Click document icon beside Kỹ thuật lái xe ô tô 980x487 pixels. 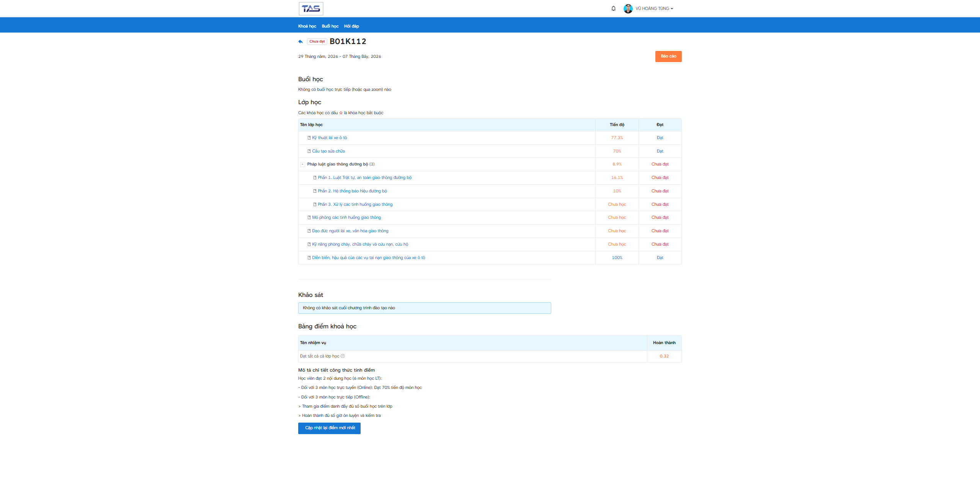click(309, 138)
